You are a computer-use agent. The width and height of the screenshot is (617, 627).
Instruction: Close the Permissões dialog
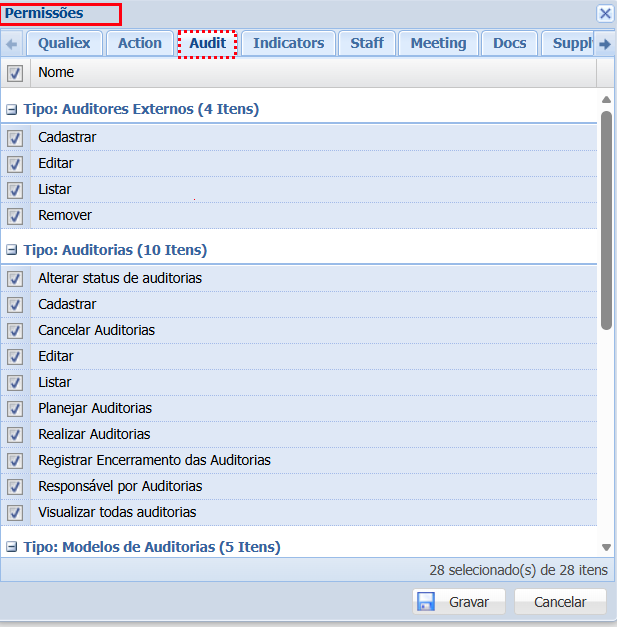point(604,14)
